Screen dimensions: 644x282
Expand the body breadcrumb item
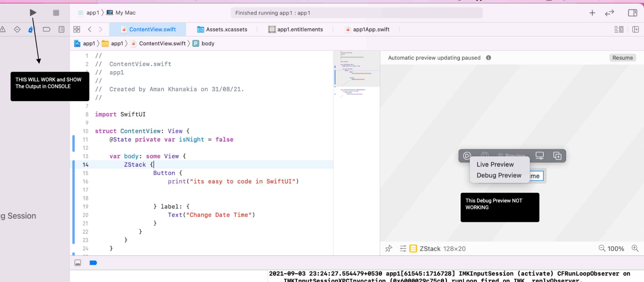(208, 44)
